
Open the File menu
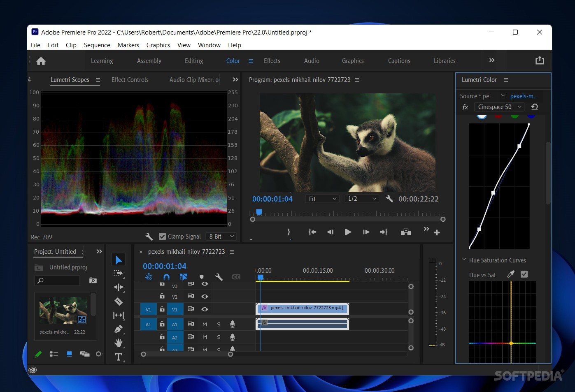35,45
